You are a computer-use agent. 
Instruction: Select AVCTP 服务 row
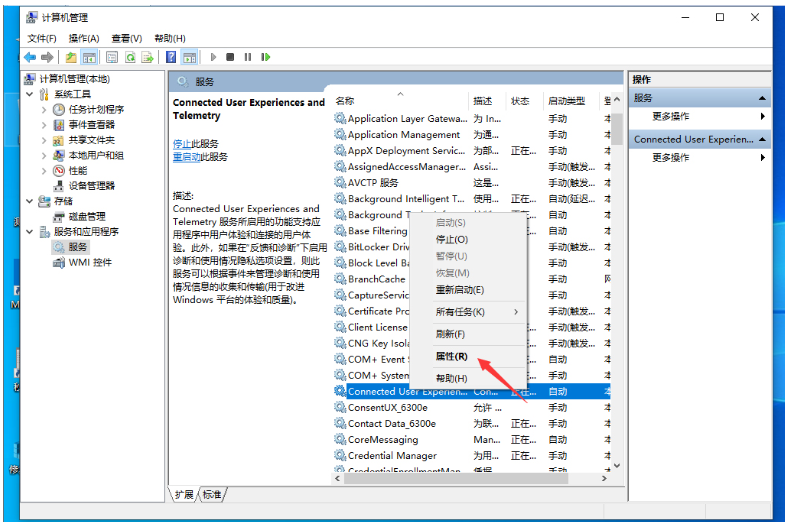tap(471, 183)
